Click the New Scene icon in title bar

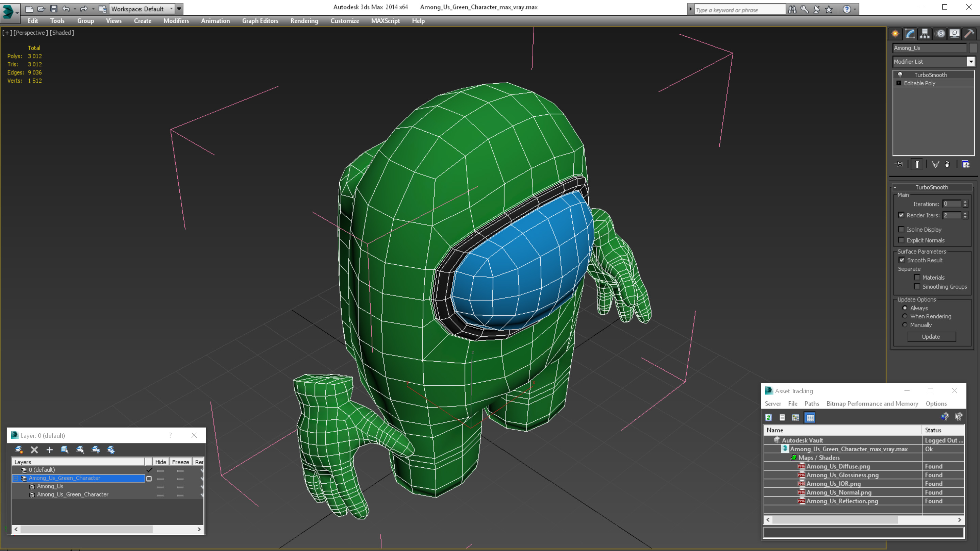coord(29,9)
